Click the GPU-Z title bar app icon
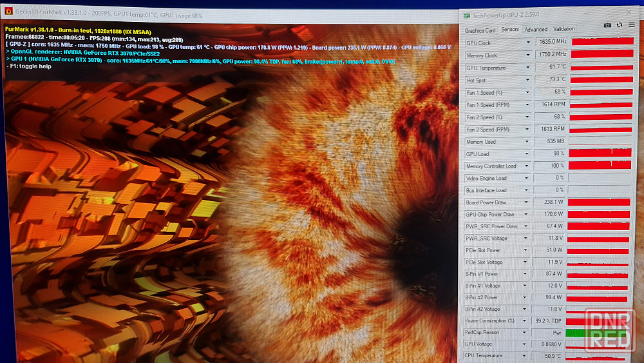 466,15
